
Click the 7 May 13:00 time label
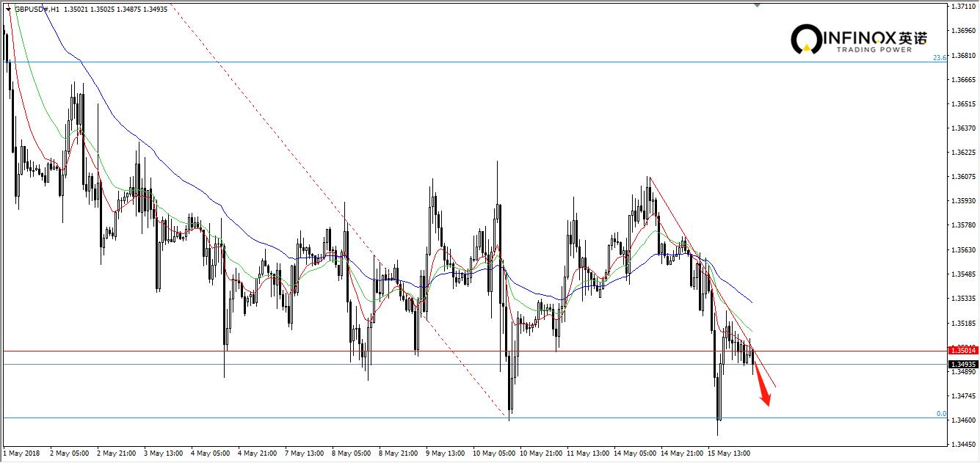[x=304, y=453]
